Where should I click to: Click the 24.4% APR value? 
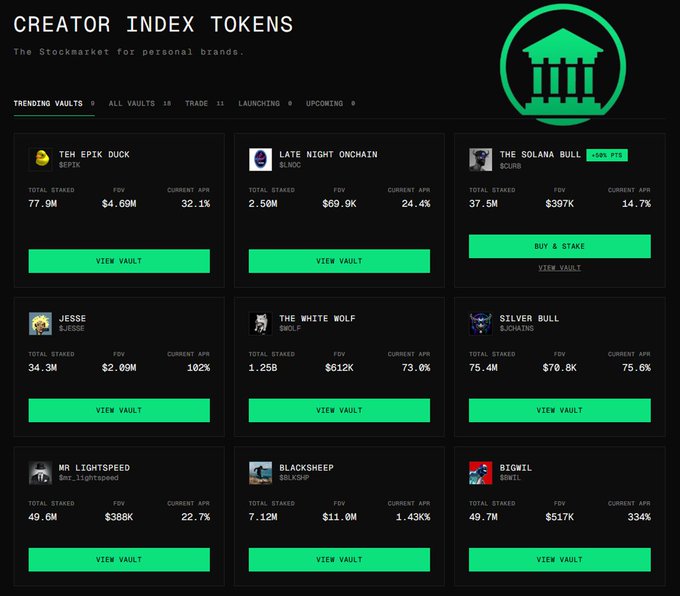point(416,203)
